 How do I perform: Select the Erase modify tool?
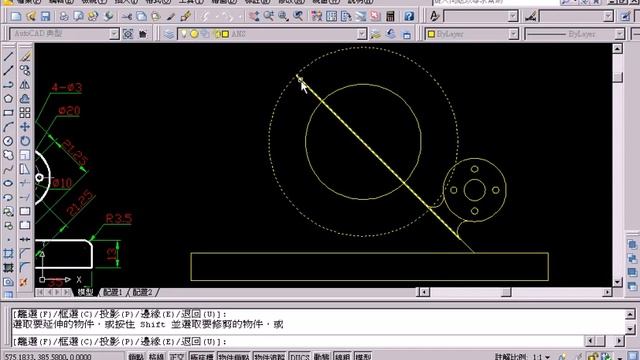pyautogui.click(x=25, y=56)
